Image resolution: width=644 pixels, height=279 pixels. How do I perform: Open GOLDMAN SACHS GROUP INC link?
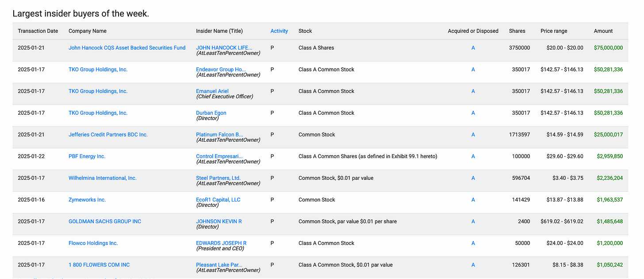(105, 221)
